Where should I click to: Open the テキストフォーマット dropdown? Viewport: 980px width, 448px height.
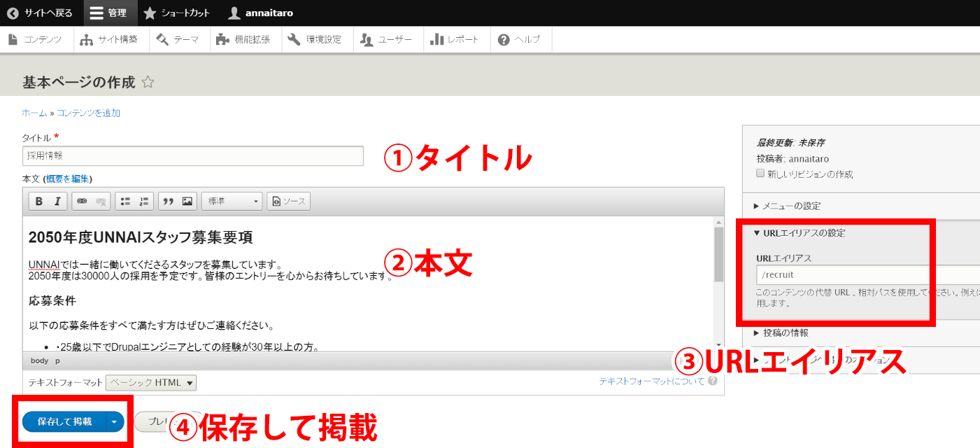150,383
